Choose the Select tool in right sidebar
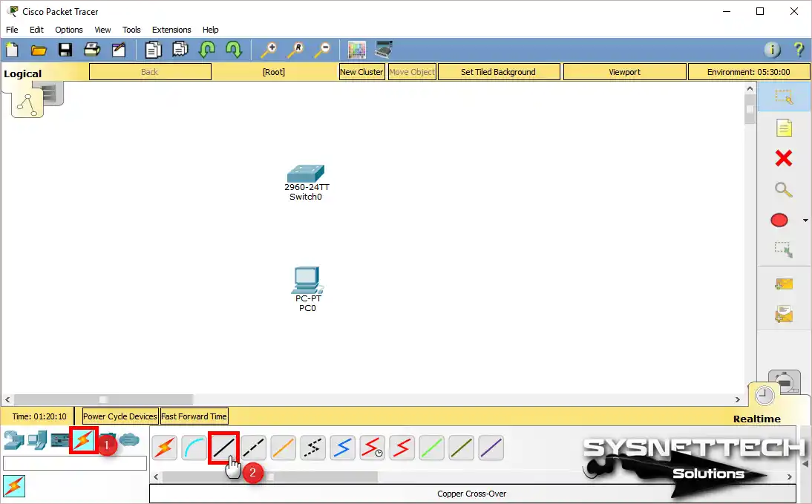This screenshot has height=504, width=812. 784,96
